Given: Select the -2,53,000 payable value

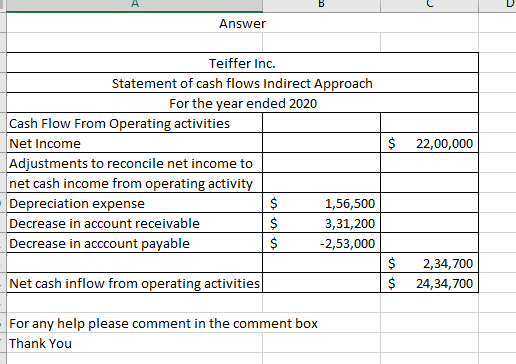Looking at the screenshot, I should pyautogui.click(x=322, y=243).
